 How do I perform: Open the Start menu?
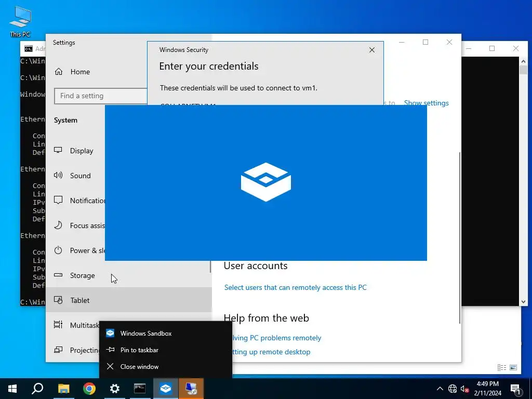coord(12,389)
